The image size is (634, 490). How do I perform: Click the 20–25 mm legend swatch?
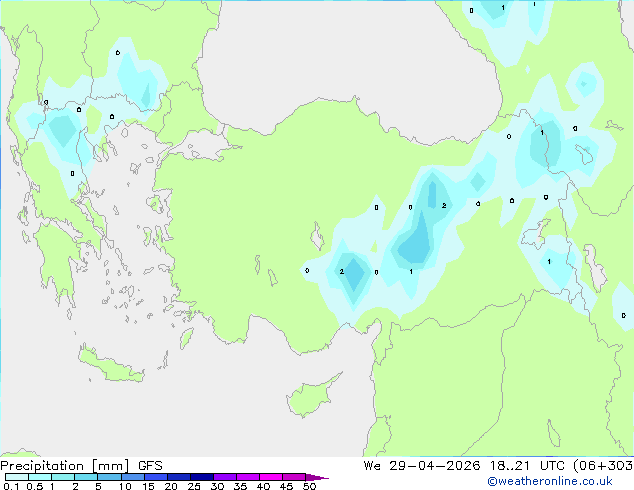178,477
